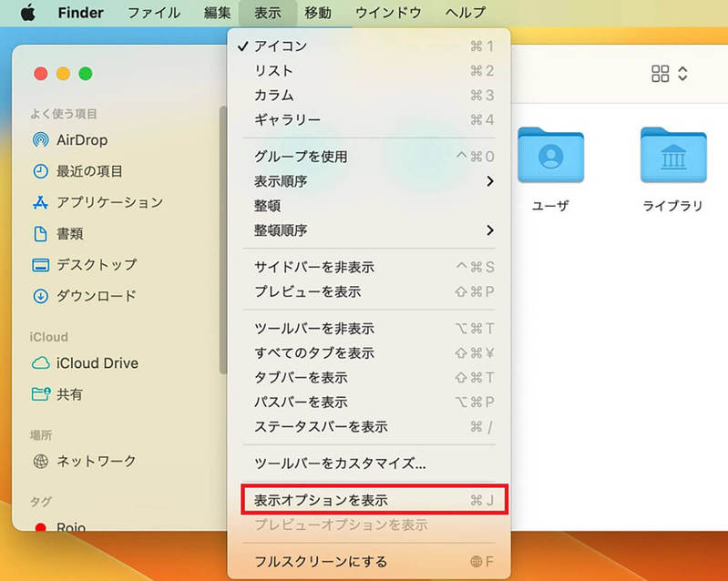This screenshot has height=581, width=728.
Task: Click the green full-screen window button
Action: click(86, 74)
